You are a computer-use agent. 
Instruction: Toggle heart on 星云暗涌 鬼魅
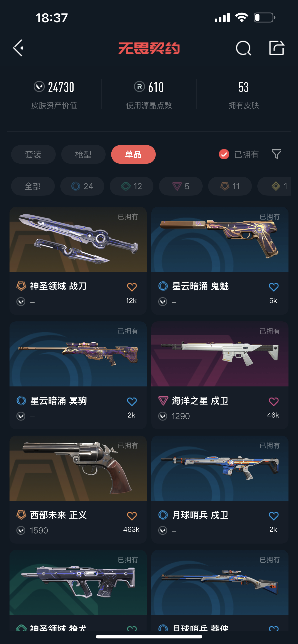(273, 287)
